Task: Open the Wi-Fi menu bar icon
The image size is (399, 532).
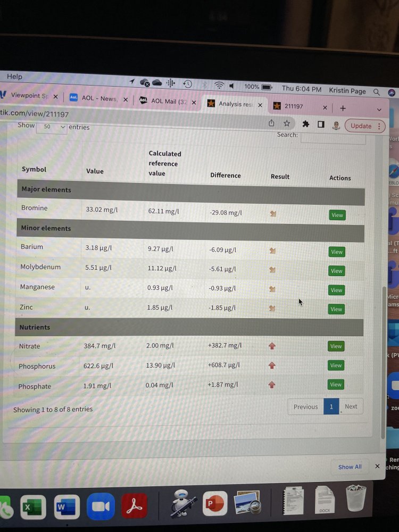Action: [219, 86]
